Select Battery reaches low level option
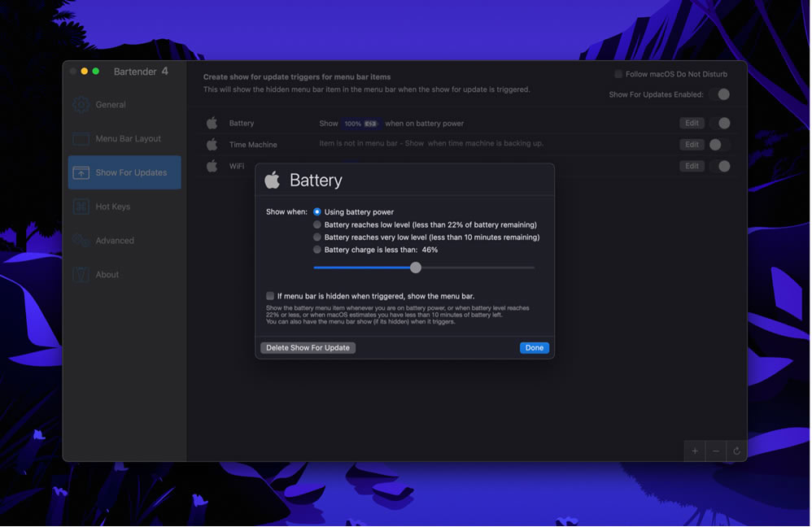This screenshot has height=527, width=812. coord(317,224)
